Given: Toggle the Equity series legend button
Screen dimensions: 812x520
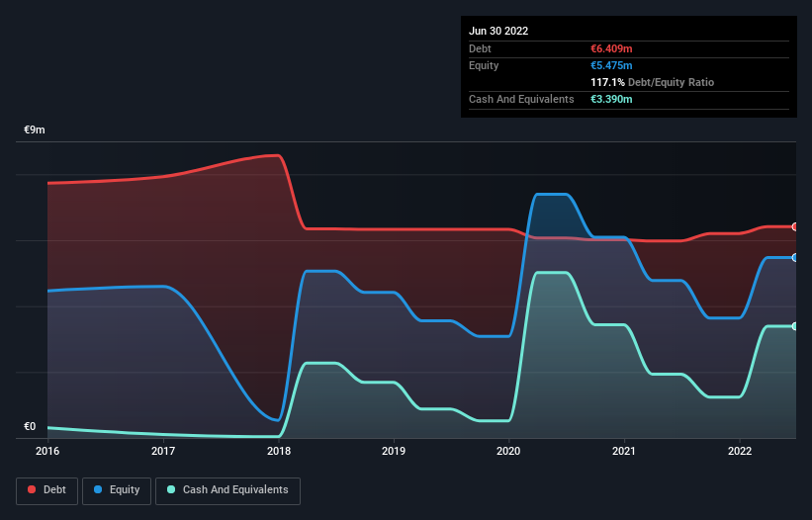Looking at the screenshot, I should tap(117, 490).
